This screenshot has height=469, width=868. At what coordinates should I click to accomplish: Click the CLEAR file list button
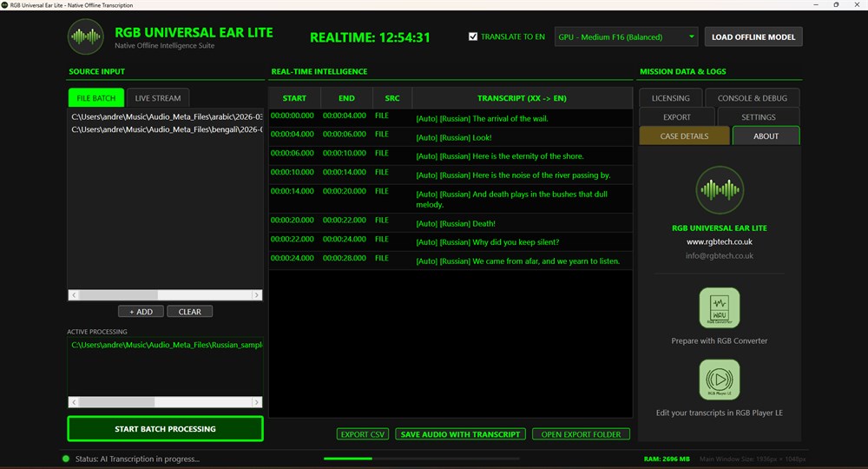189,312
